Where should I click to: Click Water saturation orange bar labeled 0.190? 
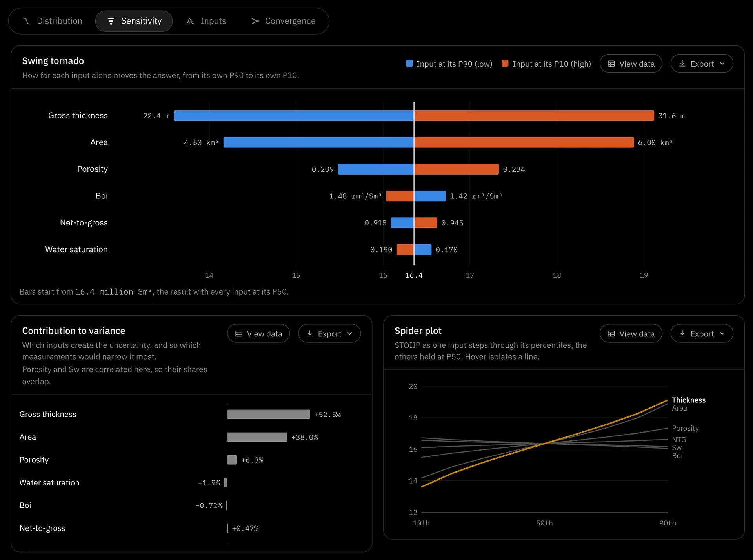point(405,249)
